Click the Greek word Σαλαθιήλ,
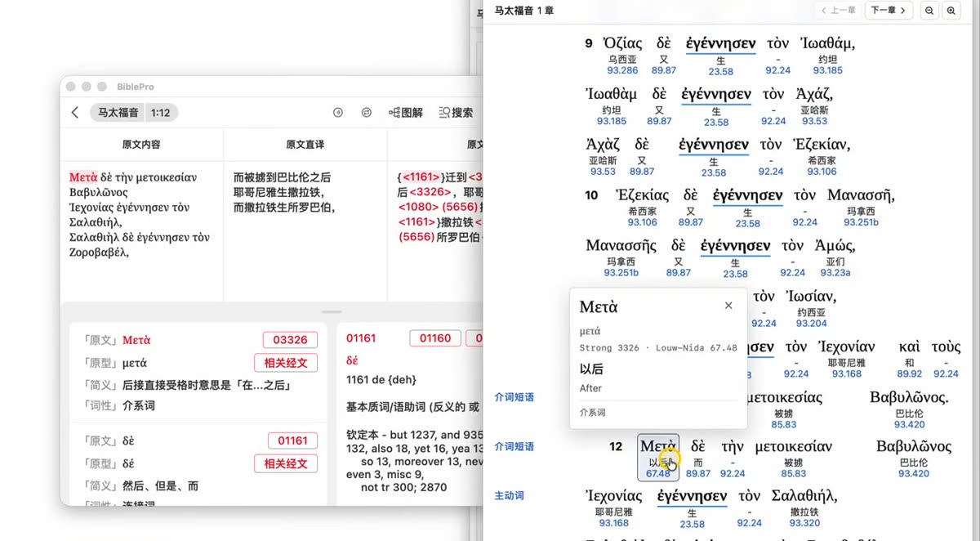 point(804,496)
